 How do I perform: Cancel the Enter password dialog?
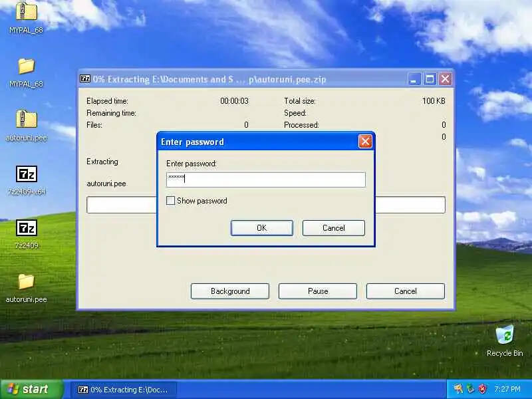334,228
